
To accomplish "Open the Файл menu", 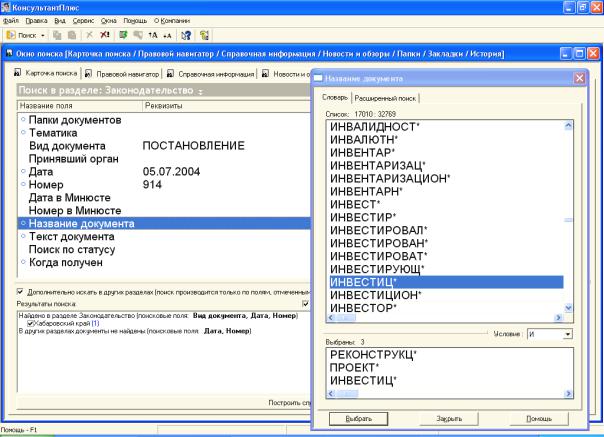I will click(x=10, y=21).
